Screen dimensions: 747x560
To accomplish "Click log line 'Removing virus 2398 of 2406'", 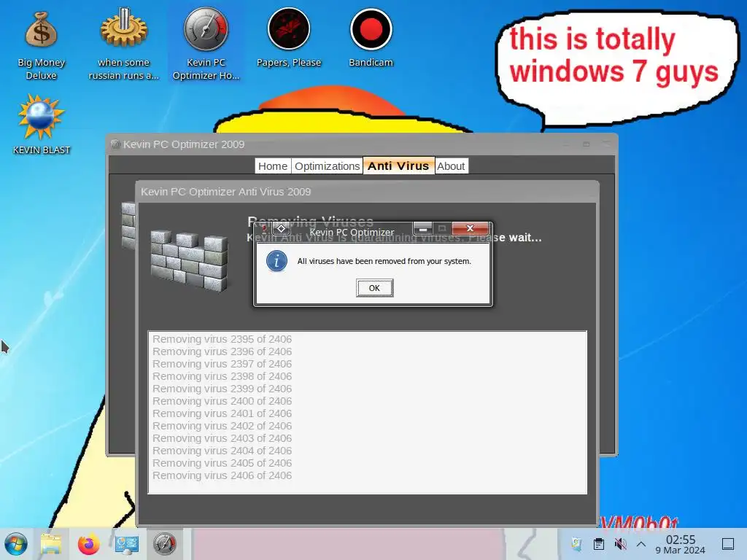I will click(222, 376).
